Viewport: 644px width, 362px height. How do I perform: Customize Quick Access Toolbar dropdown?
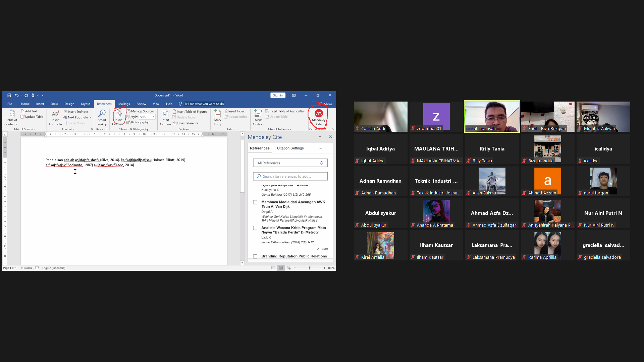coord(43,96)
